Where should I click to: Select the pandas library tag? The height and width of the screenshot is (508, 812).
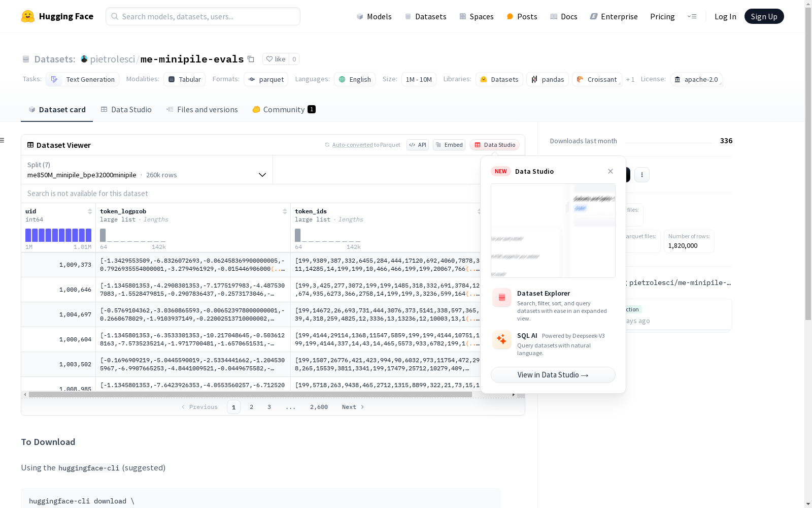pos(548,79)
